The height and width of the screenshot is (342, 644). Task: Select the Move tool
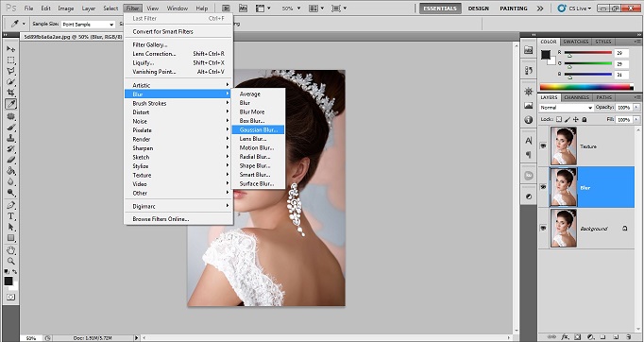click(x=10, y=49)
